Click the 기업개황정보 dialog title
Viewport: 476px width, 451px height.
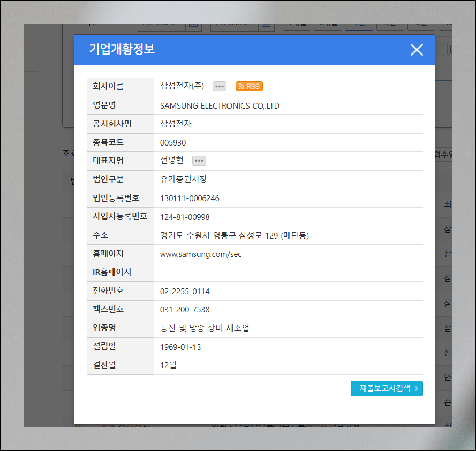coord(122,49)
